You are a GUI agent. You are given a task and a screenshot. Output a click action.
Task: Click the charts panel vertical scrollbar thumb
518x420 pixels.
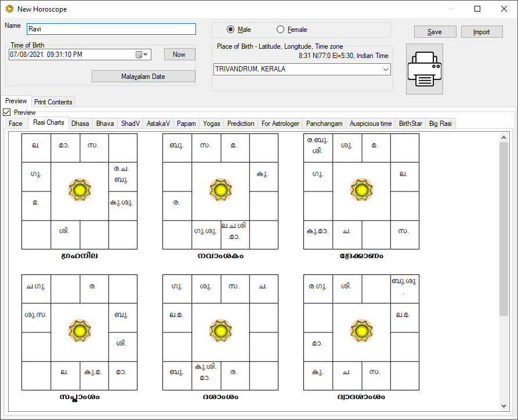click(x=503, y=229)
